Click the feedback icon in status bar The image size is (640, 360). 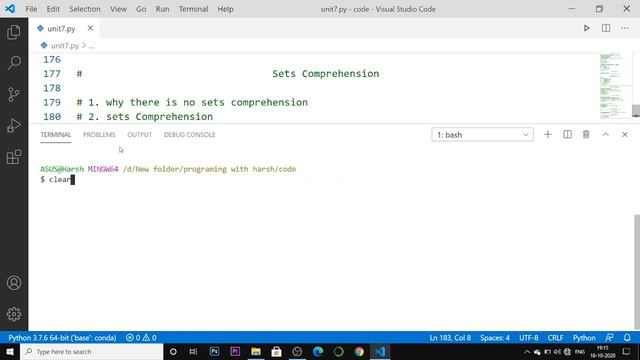[609, 338]
